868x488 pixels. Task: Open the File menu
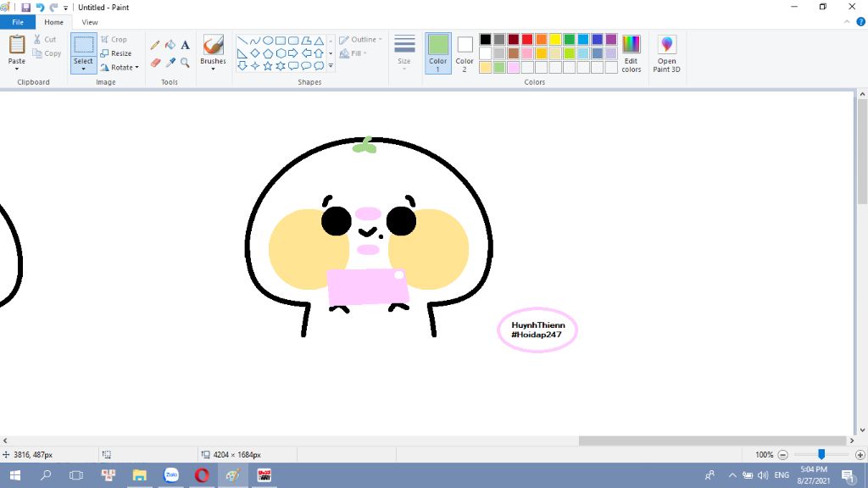[18, 22]
